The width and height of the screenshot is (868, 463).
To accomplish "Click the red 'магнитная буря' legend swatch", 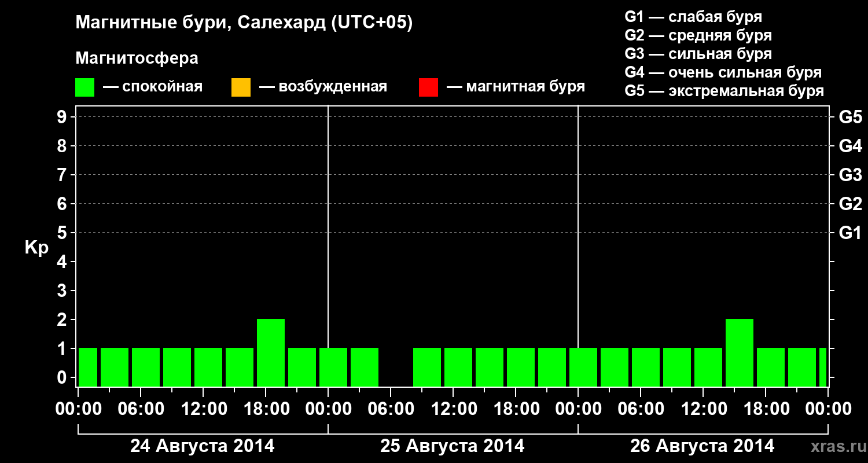I will point(428,87).
